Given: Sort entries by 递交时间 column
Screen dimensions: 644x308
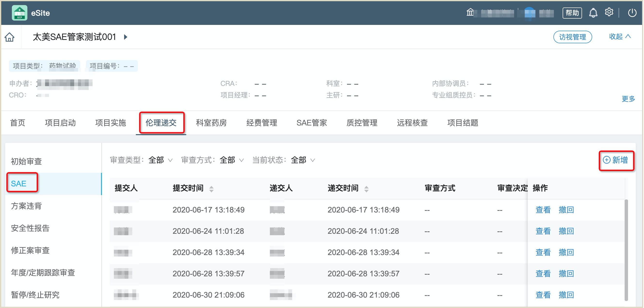Looking at the screenshot, I should click(367, 189).
